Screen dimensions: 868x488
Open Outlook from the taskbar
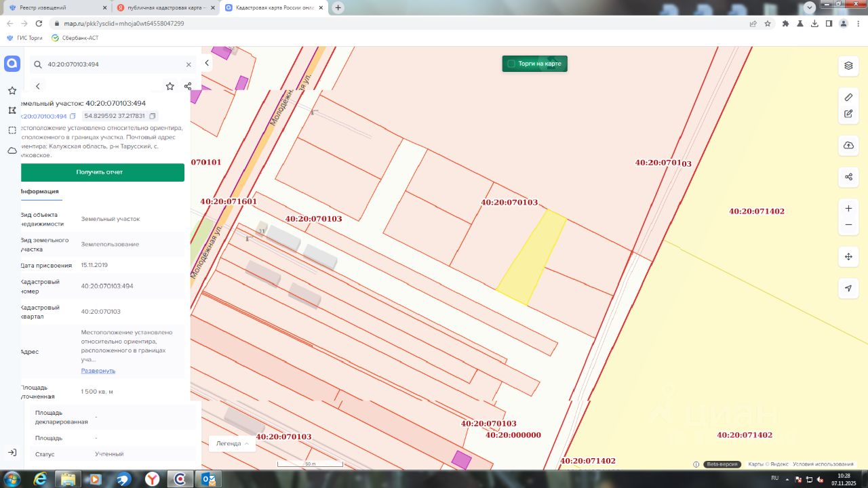[210, 479]
